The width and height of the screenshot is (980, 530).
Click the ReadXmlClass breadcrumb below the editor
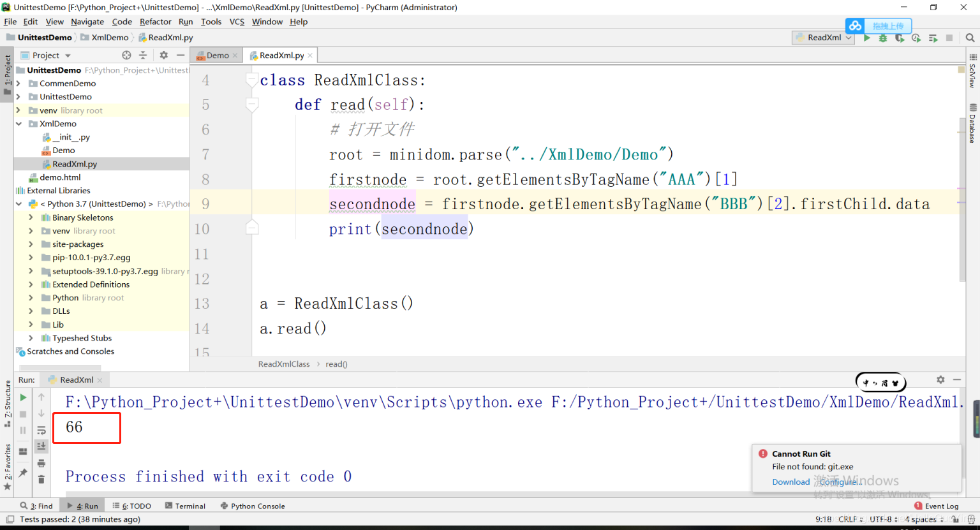(284, 364)
